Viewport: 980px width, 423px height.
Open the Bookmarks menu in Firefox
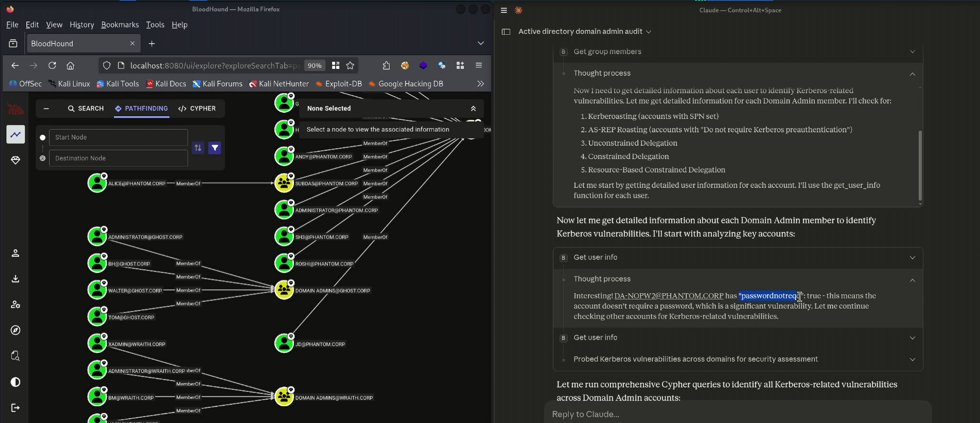120,25
